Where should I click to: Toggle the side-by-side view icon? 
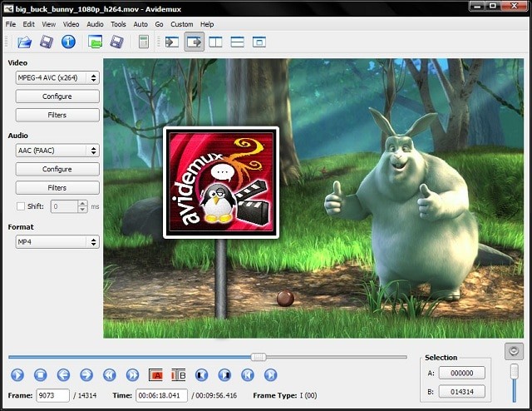coord(216,42)
